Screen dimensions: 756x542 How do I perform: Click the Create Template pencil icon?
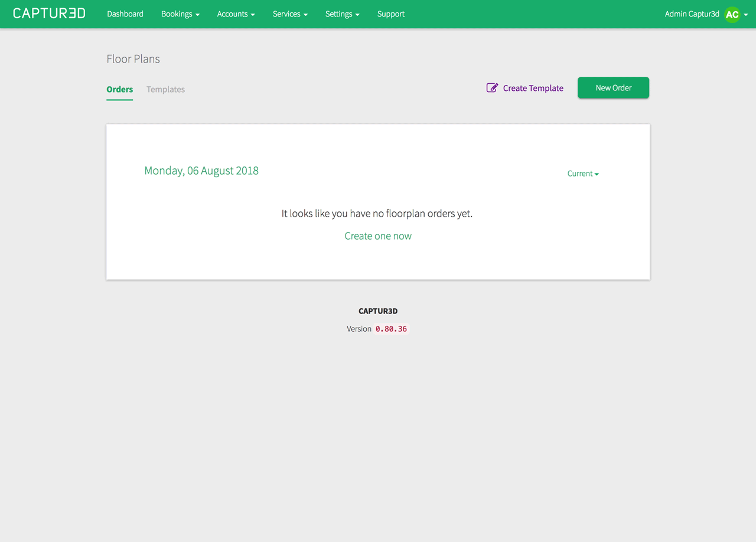click(x=492, y=88)
